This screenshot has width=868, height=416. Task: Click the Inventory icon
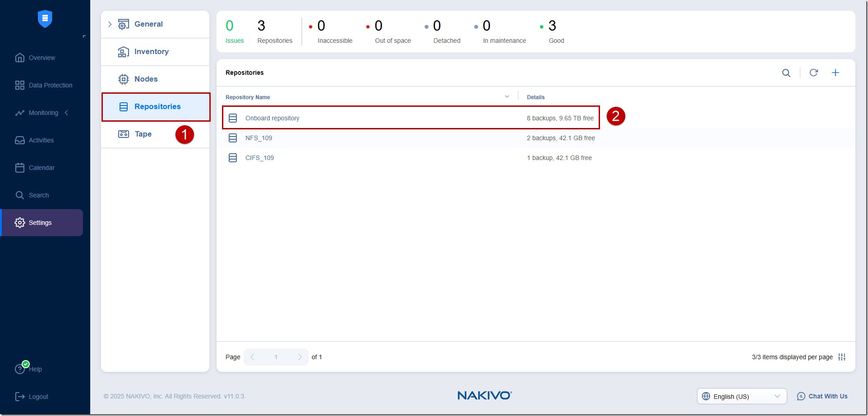point(124,52)
